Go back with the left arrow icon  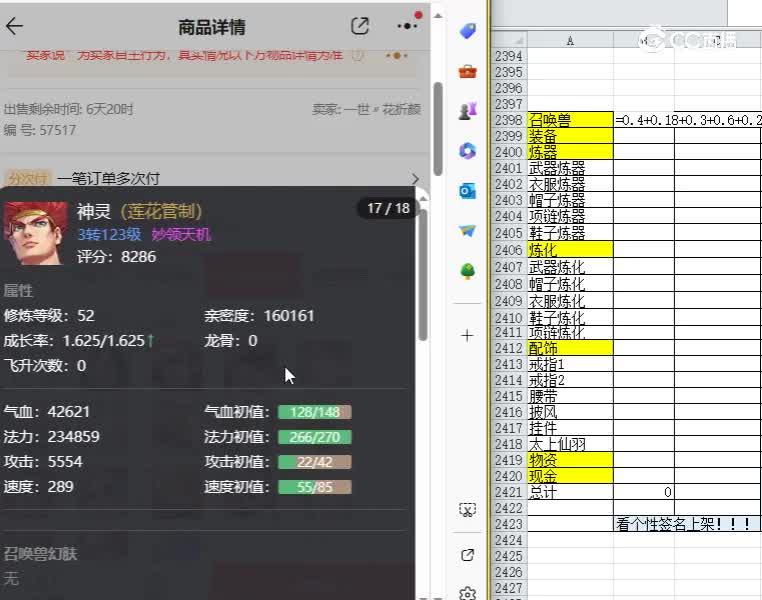(x=14, y=26)
